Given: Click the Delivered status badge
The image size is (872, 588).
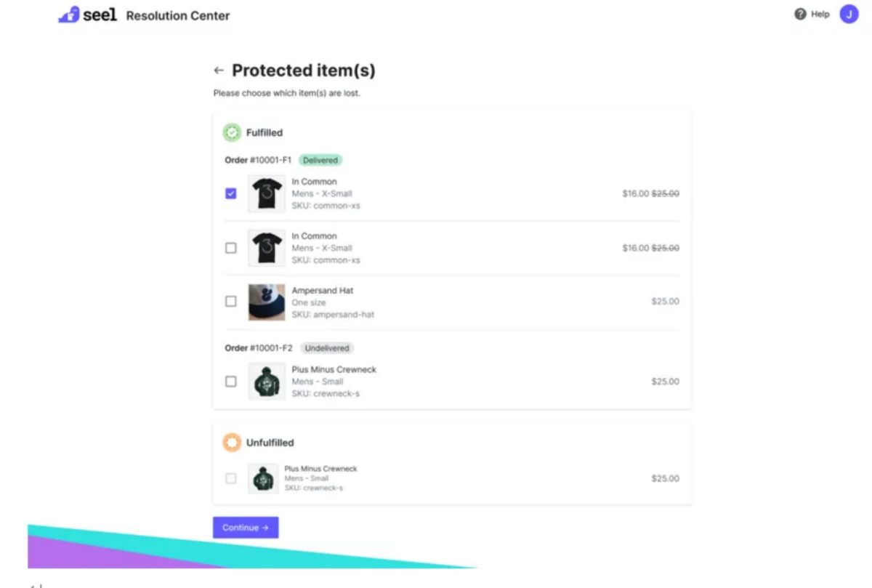Looking at the screenshot, I should 320,160.
